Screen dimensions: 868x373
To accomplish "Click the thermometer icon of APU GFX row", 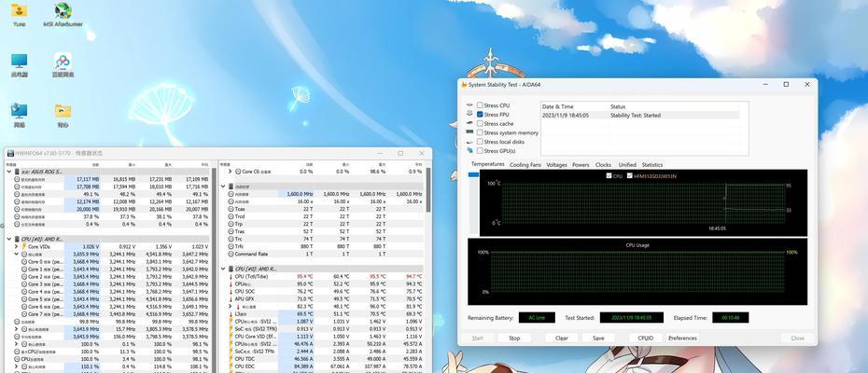I will 231,298.
